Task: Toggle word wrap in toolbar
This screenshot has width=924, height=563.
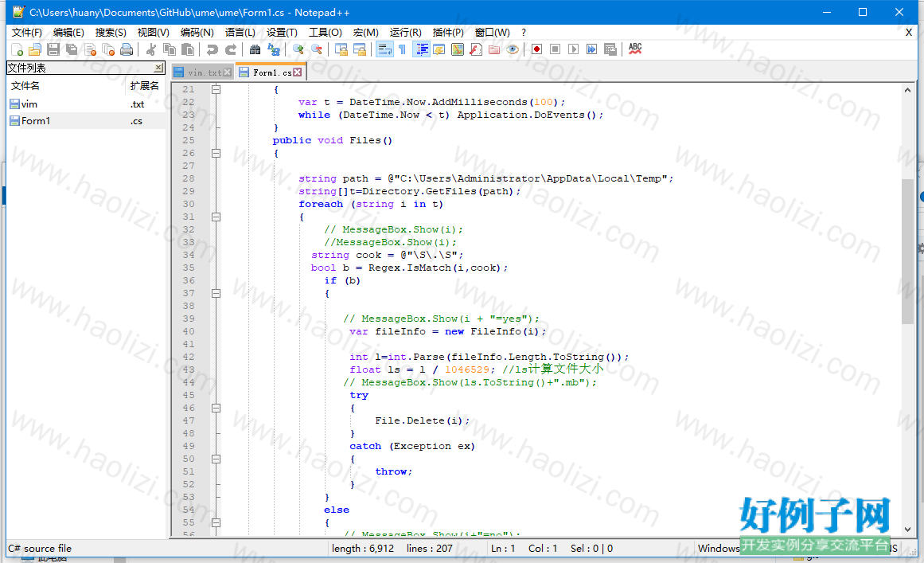Action: click(x=384, y=49)
